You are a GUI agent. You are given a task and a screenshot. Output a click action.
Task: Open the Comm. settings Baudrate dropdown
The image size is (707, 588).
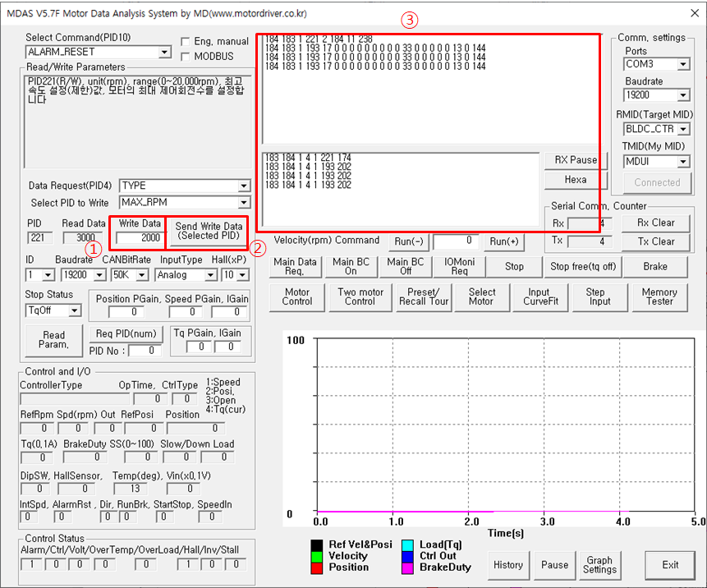(683, 95)
